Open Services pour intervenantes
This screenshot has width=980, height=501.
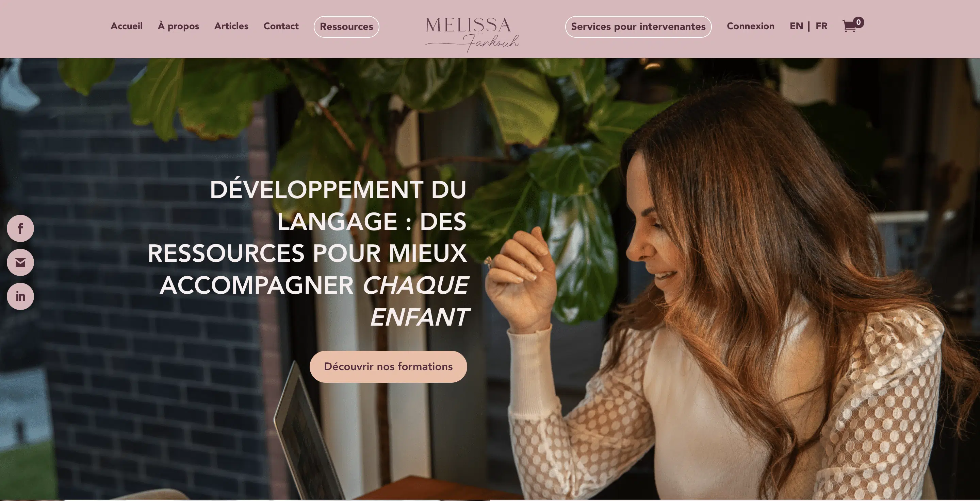(638, 27)
